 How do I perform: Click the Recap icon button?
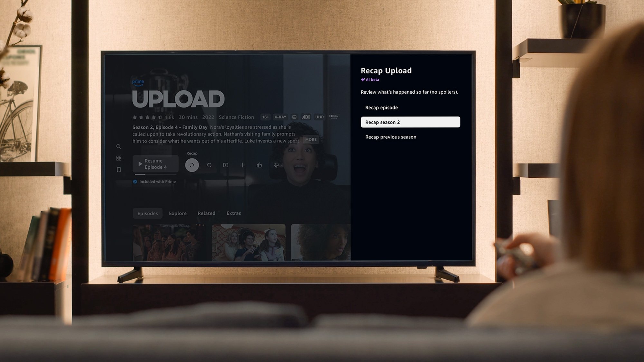[192, 164]
